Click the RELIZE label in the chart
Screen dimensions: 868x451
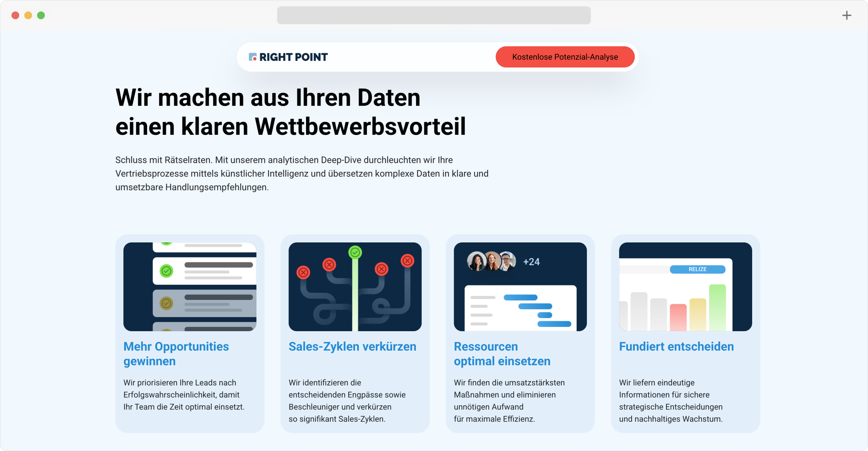pos(697,269)
